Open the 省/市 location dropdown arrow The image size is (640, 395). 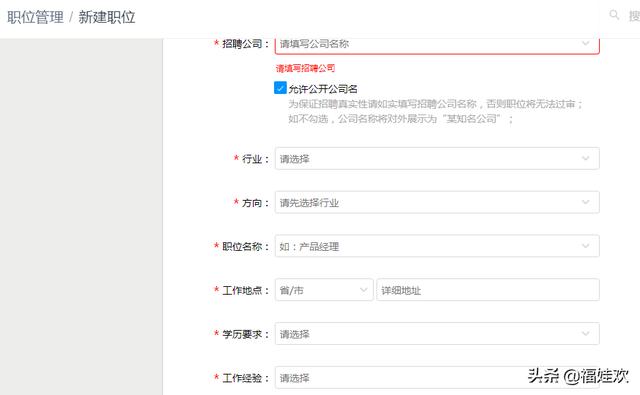click(363, 290)
